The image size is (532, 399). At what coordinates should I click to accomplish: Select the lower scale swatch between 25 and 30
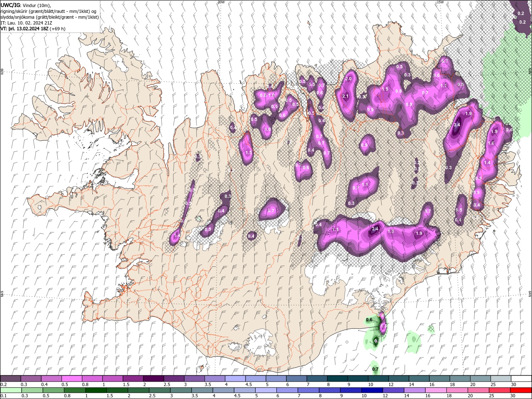(500, 390)
